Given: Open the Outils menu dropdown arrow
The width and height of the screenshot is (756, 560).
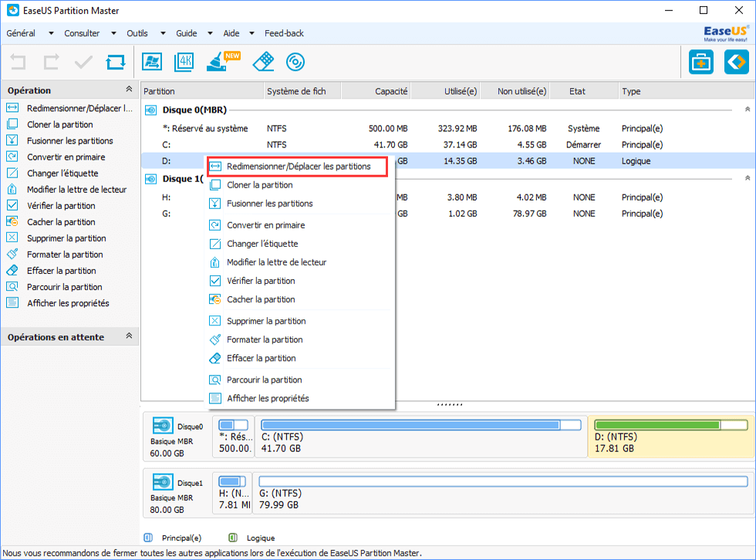Looking at the screenshot, I should 163,33.
